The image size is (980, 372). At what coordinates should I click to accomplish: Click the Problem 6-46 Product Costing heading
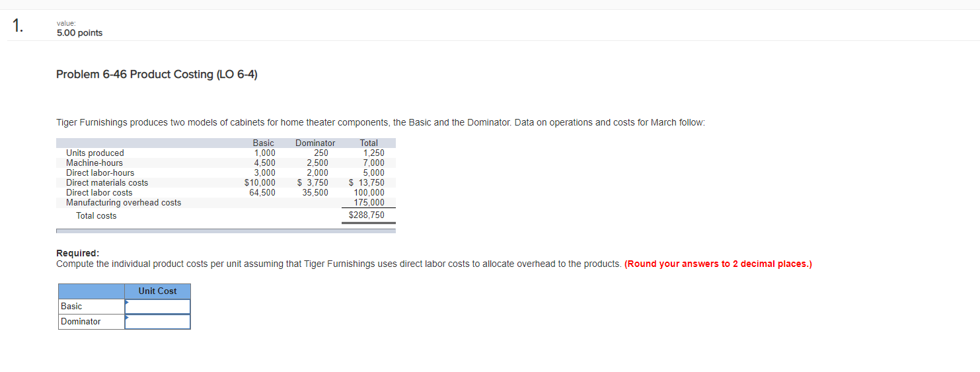[x=157, y=75]
